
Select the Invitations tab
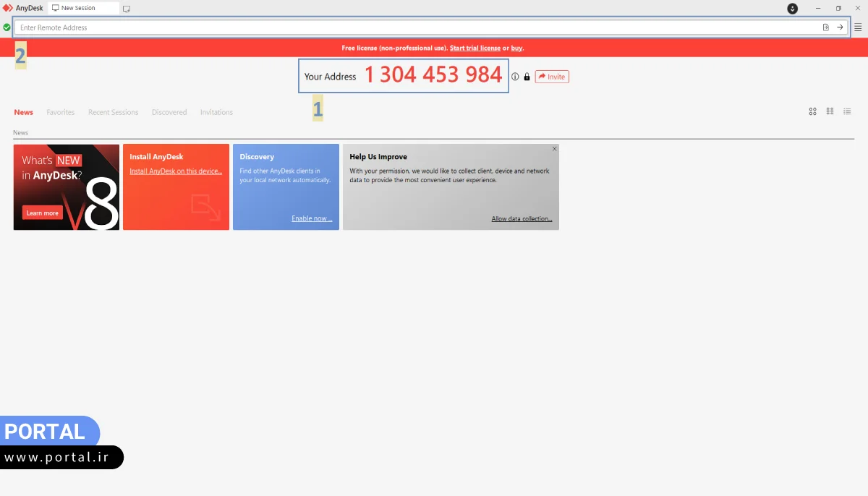tap(216, 112)
